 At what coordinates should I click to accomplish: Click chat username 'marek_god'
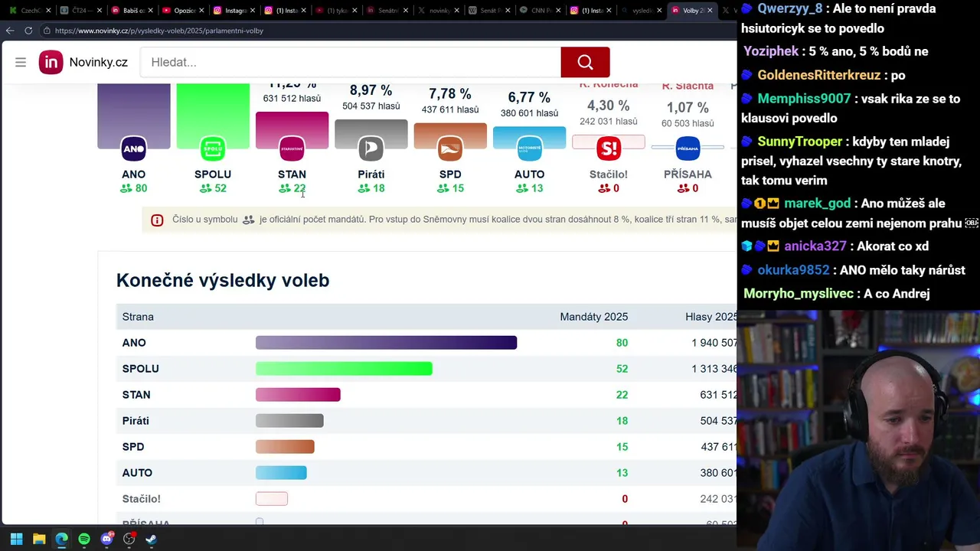817,204
